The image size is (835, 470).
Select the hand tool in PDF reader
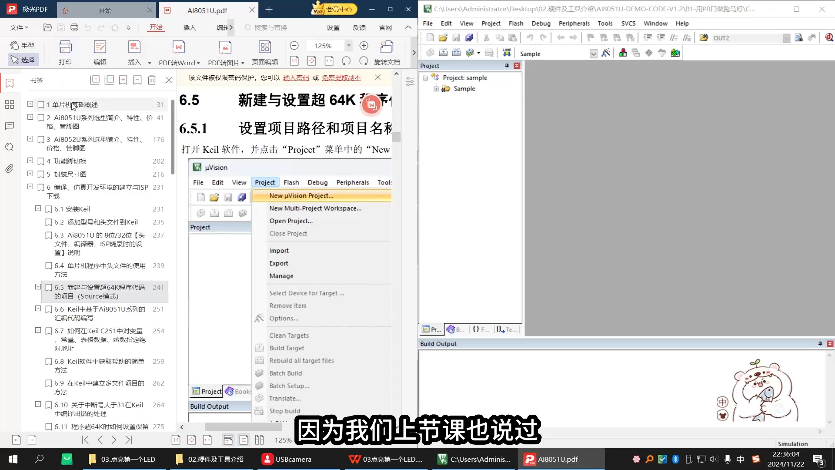22,45
